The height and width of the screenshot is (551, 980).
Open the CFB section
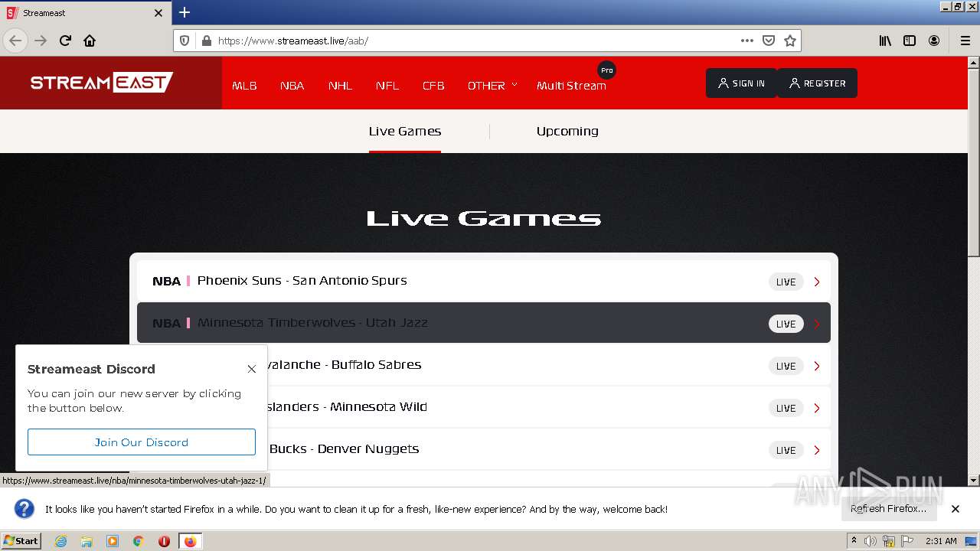click(433, 85)
